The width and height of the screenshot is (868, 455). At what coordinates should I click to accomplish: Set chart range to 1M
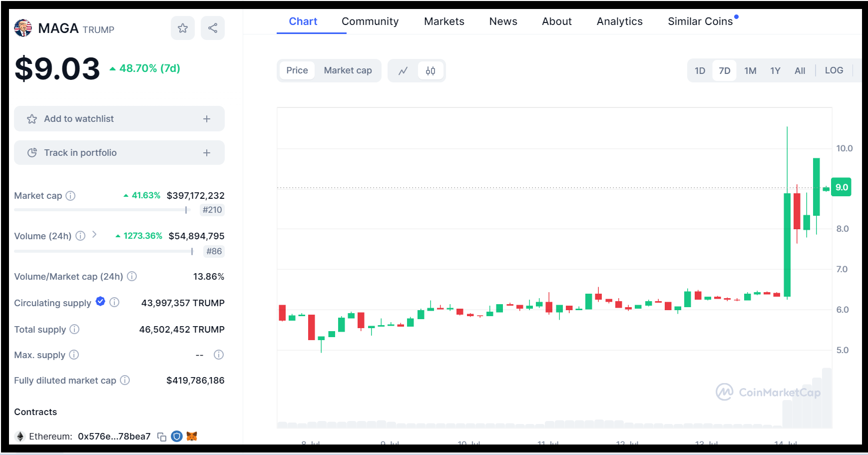point(750,70)
